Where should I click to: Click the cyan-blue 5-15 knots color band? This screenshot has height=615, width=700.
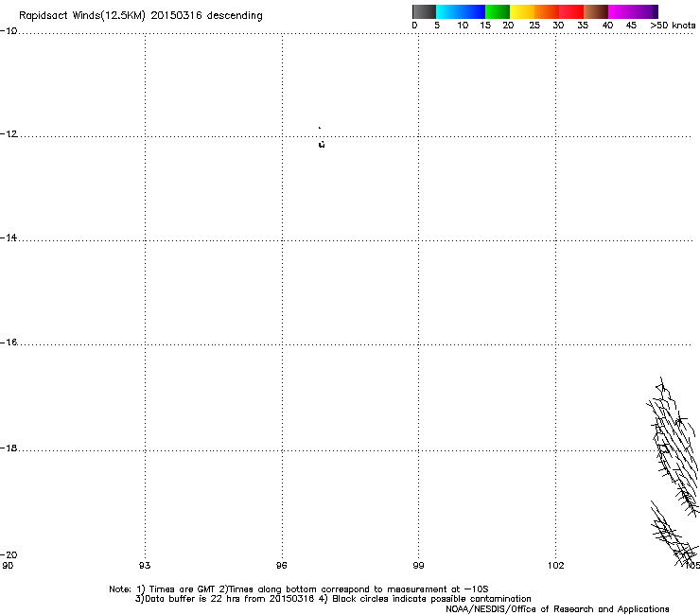[x=461, y=11]
